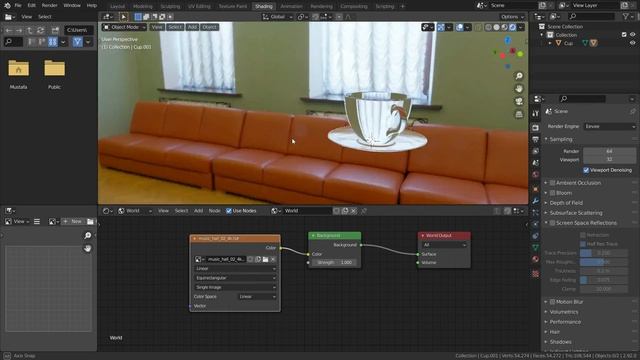Toggle the viewport overlays icon
The image size is (640, 360).
[x=460, y=27]
